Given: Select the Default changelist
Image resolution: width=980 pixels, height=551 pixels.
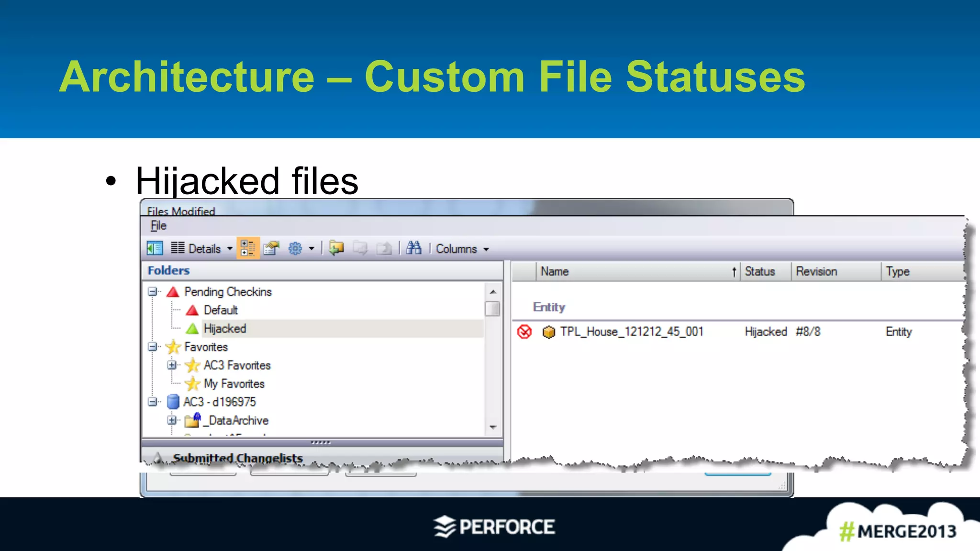Looking at the screenshot, I should tap(221, 310).
